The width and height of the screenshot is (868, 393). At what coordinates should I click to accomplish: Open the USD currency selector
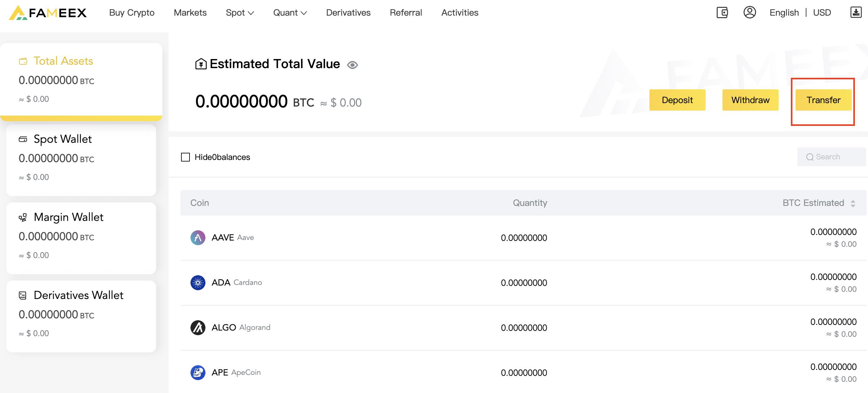click(822, 13)
